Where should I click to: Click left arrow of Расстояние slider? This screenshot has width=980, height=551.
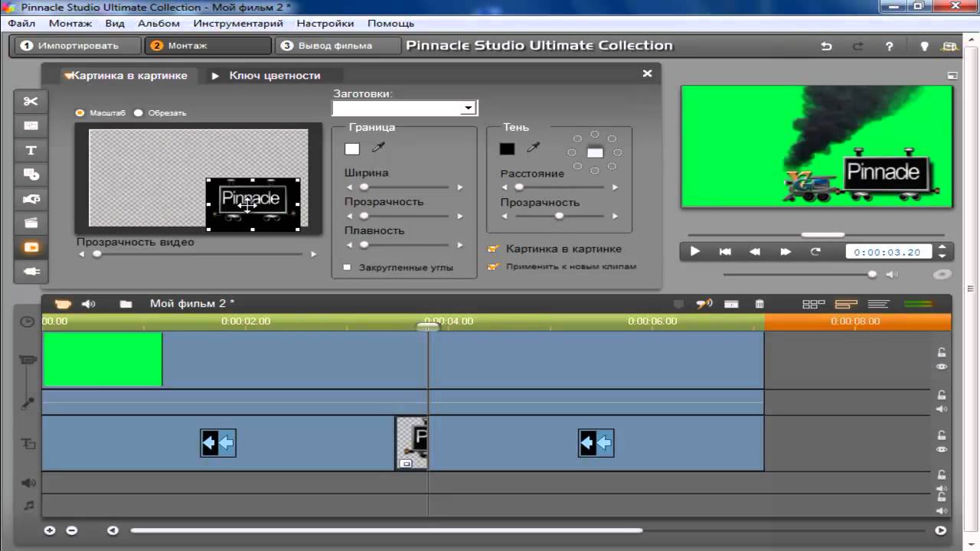click(504, 187)
